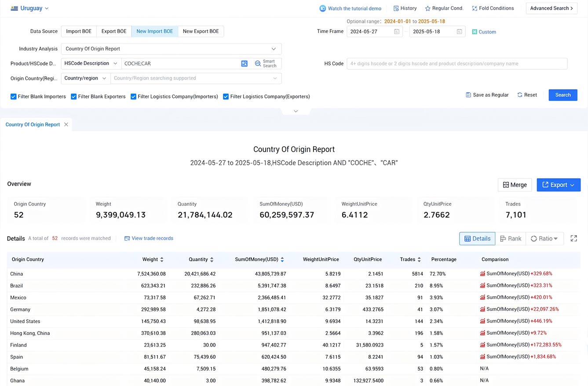The image size is (588, 386).
Task: Open Advanced Search panel
Action: [x=551, y=8]
